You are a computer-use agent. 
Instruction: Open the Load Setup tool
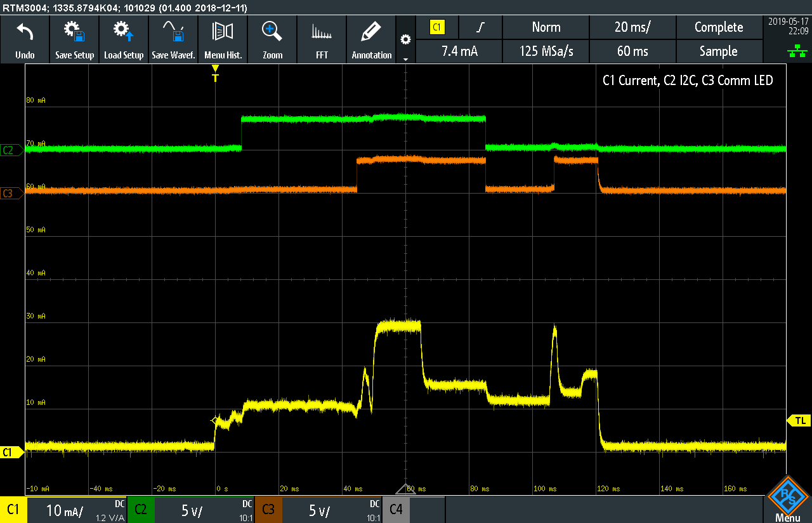coord(124,39)
